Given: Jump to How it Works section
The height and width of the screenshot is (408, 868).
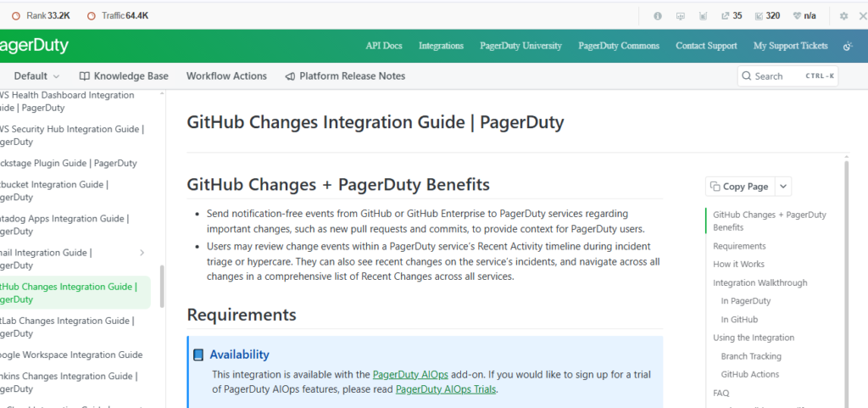Looking at the screenshot, I should pos(738,264).
